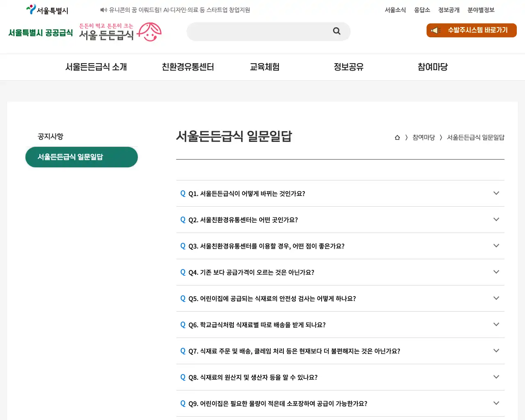Screen dimensions: 525x420
Task: Click the speaker icon next to the banner notice
Action: (x=103, y=10)
